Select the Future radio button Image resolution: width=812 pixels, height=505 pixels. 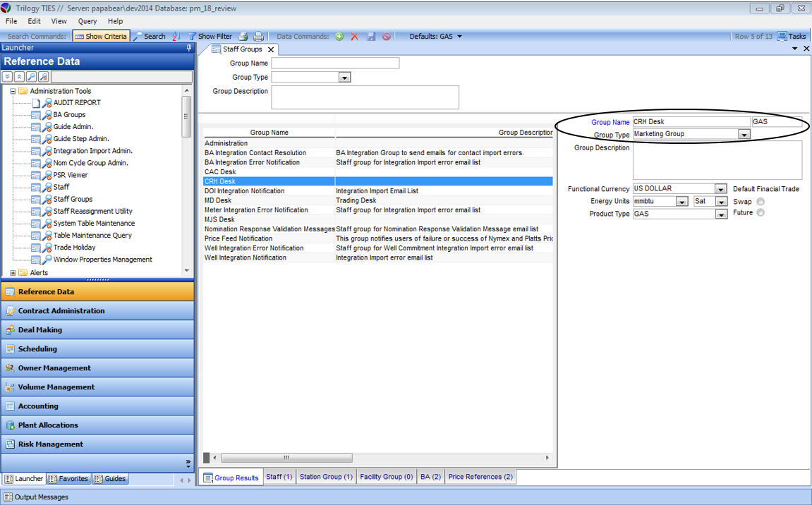761,213
